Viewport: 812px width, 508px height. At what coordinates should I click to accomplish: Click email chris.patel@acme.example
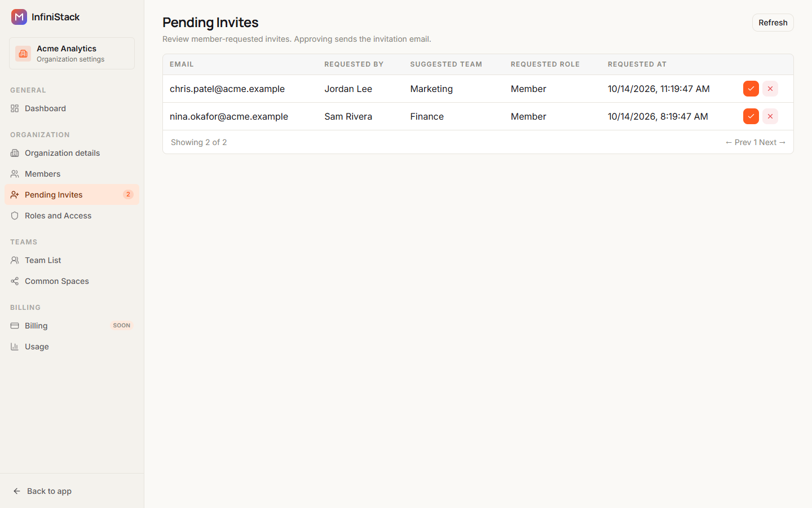pyautogui.click(x=227, y=89)
